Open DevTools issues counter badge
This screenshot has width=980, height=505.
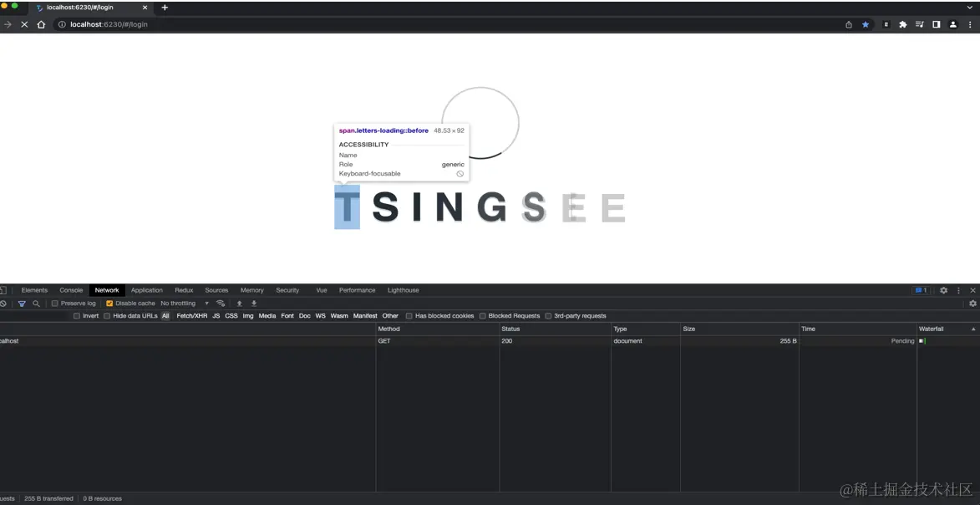(921, 290)
